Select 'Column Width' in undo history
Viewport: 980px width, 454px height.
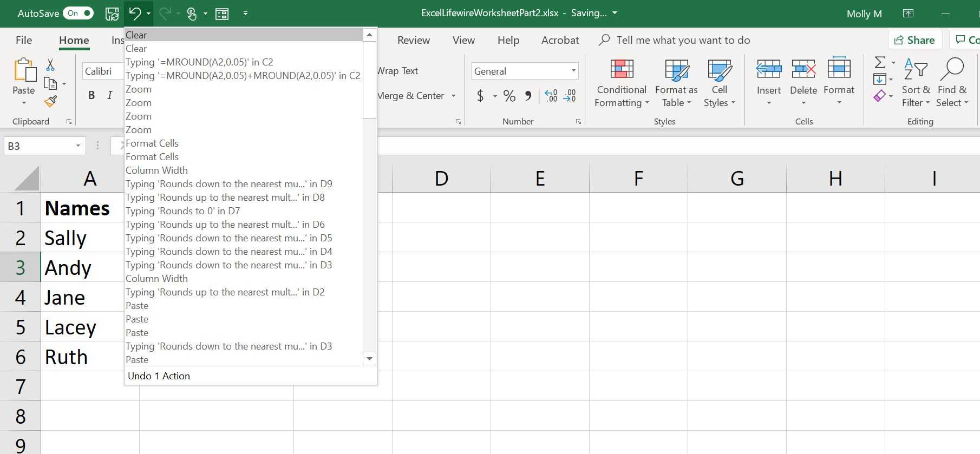click(x=156, y=170)
